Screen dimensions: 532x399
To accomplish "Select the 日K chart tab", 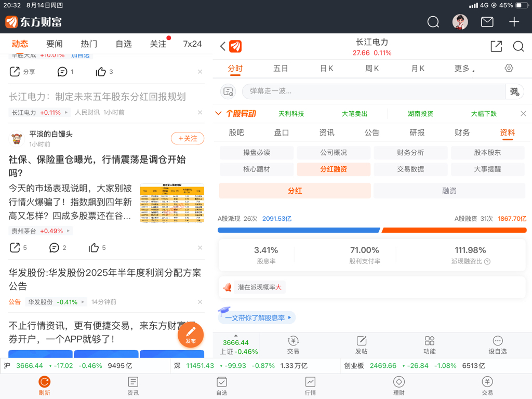I will click(326, 68).
